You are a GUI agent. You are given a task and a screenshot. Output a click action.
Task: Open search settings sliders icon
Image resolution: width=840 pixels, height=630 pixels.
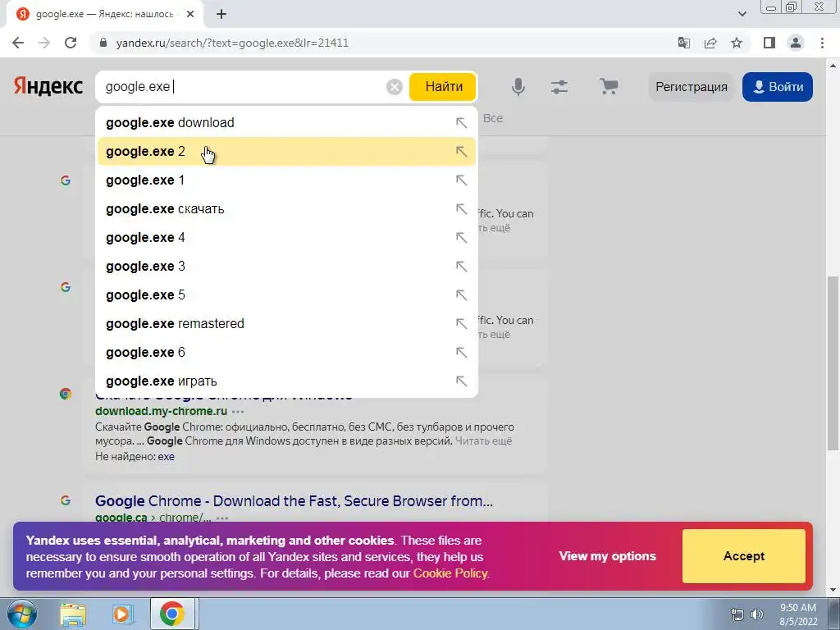(x=559, y=87)
